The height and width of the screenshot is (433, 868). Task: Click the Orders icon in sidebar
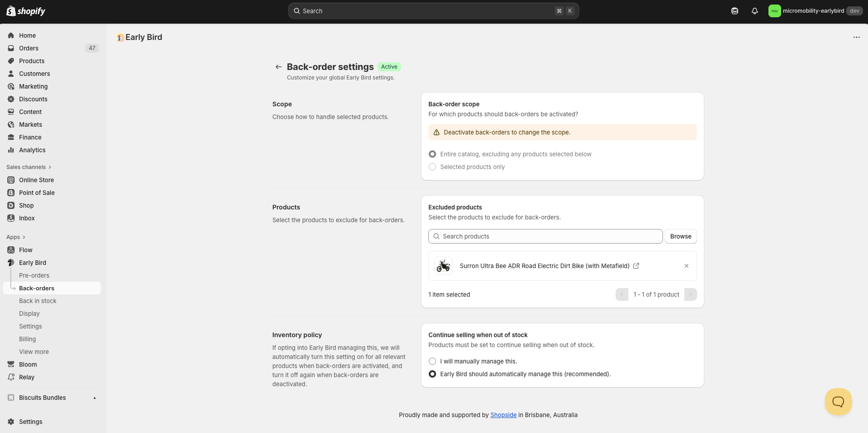[11, 48]
